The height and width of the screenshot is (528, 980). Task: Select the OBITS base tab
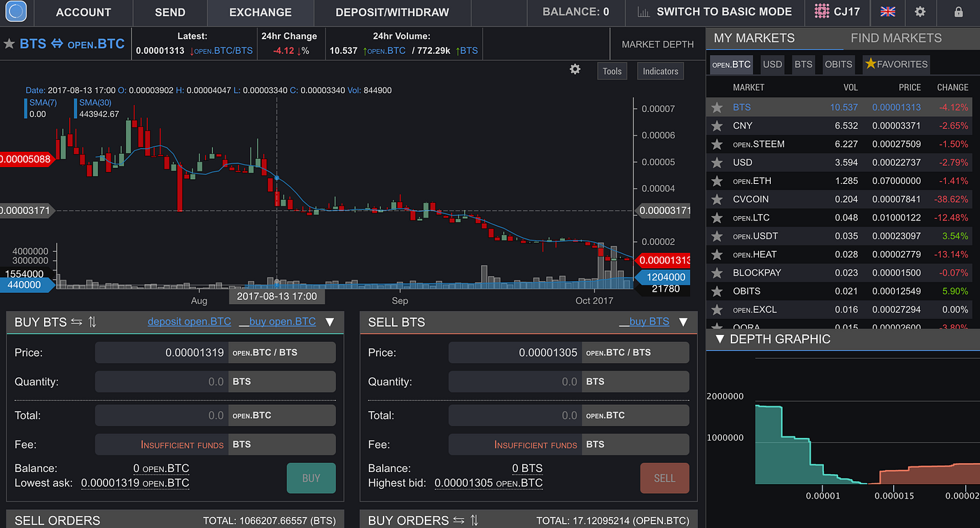point(838,64)
